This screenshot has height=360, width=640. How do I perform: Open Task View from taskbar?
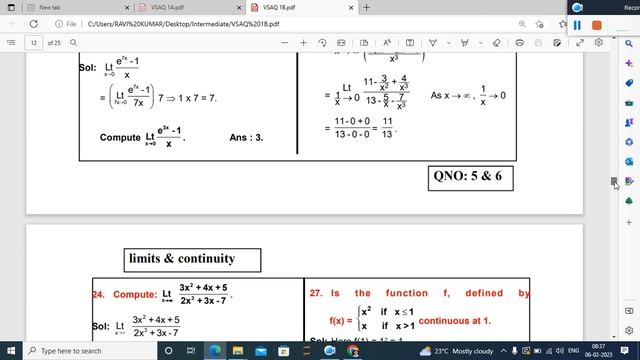191,351
